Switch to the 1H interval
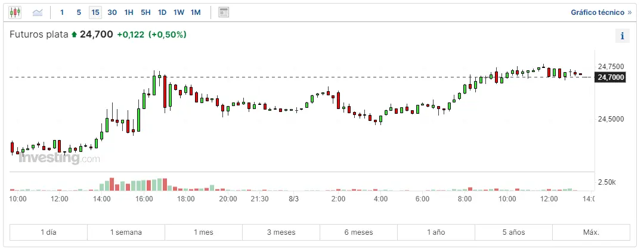 click(129, 12)
